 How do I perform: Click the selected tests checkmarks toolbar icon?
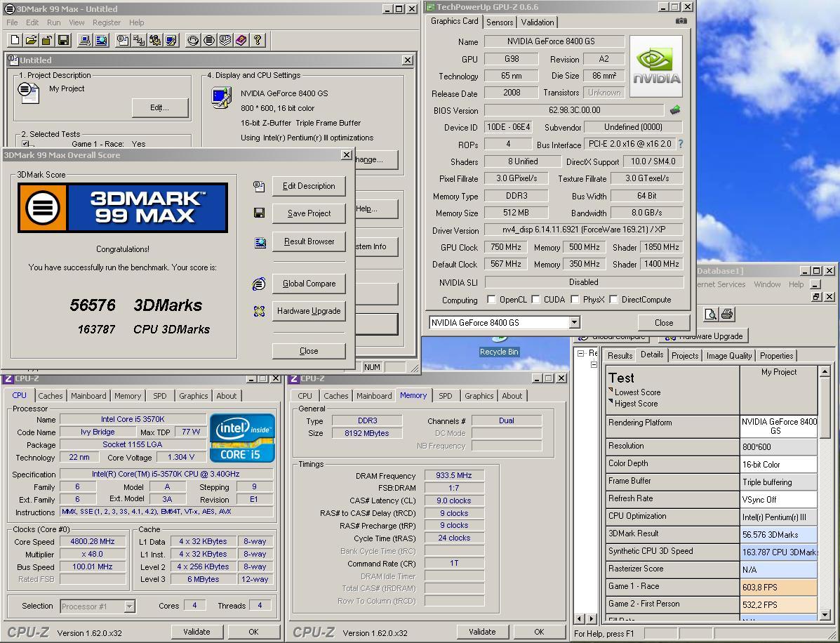click(139, 40)
